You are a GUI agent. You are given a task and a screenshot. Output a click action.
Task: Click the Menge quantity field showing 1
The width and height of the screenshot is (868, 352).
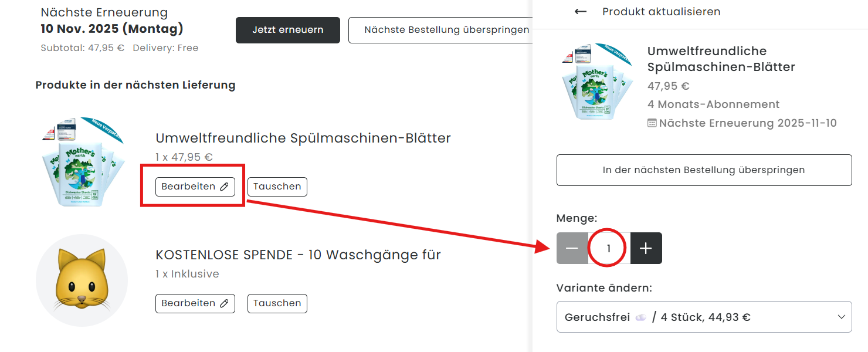[609, 248]
